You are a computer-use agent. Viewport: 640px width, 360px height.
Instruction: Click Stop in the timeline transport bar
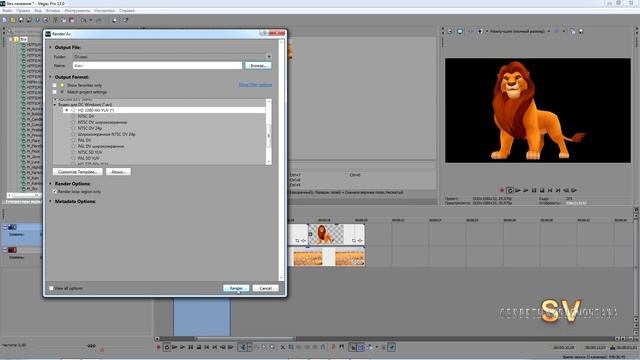point(199,347)
